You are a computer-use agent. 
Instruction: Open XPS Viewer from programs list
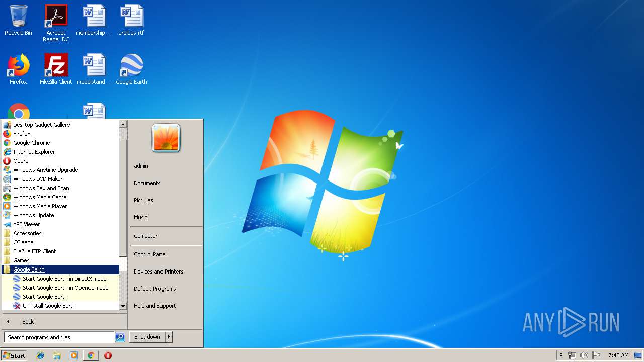tap(60, 224)
